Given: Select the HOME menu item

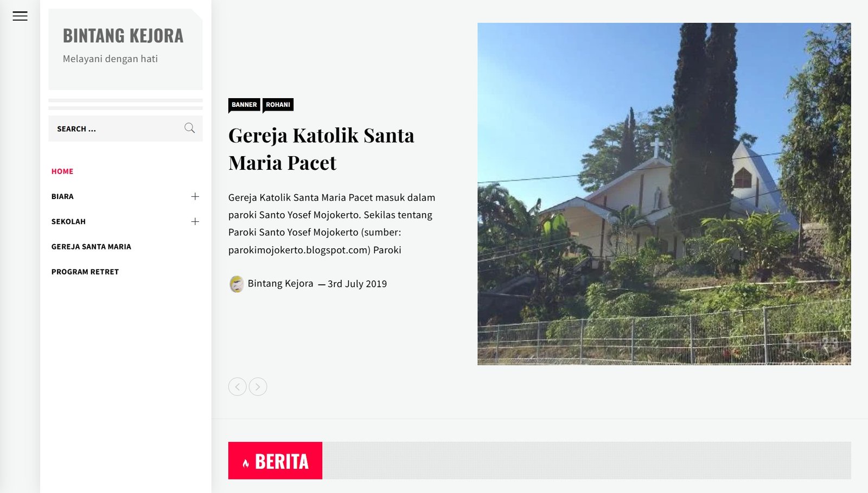Looking at the screenshot, I should pyautogui.click(x=62, y=171).
